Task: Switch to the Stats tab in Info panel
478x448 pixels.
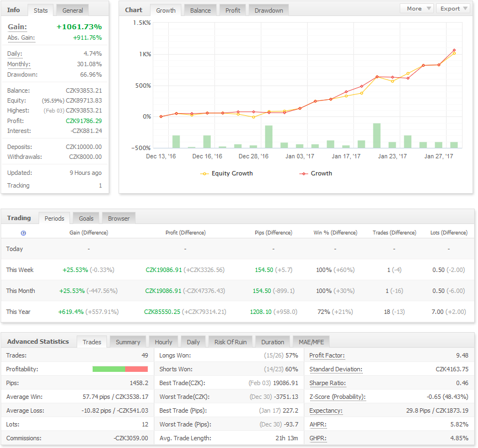Action: pos(41,10)
